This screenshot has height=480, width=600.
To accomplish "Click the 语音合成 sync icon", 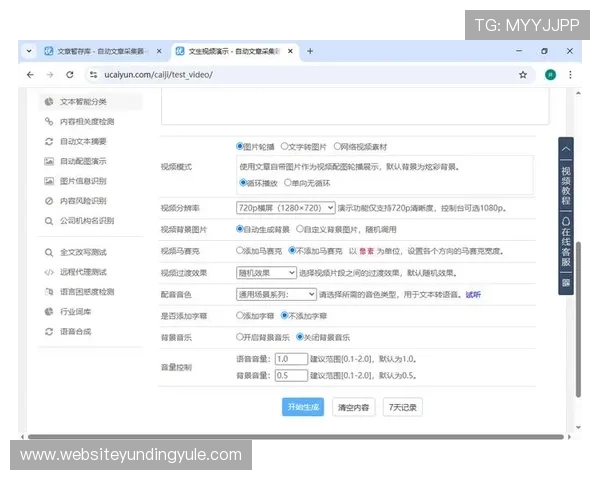I will point(49,331).
